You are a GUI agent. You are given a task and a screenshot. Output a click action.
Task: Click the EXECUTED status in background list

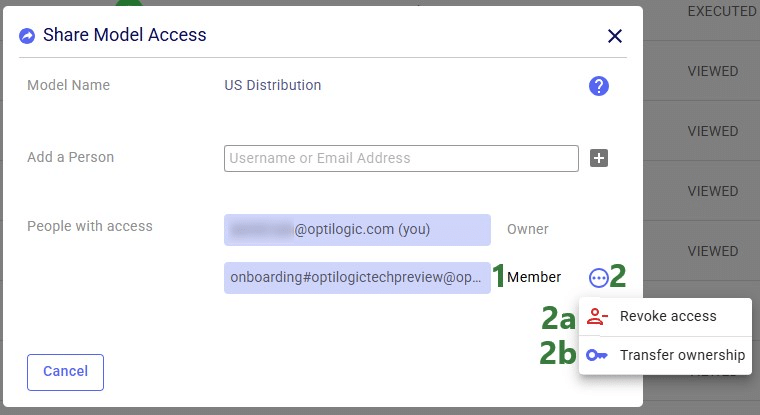[721, 11]
